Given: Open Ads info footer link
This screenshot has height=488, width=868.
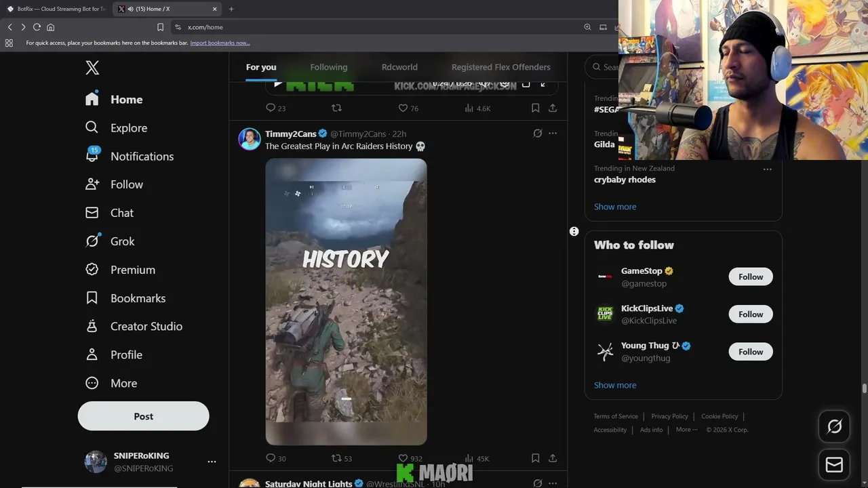Looking at the screenshot, I should coord(652,430).
